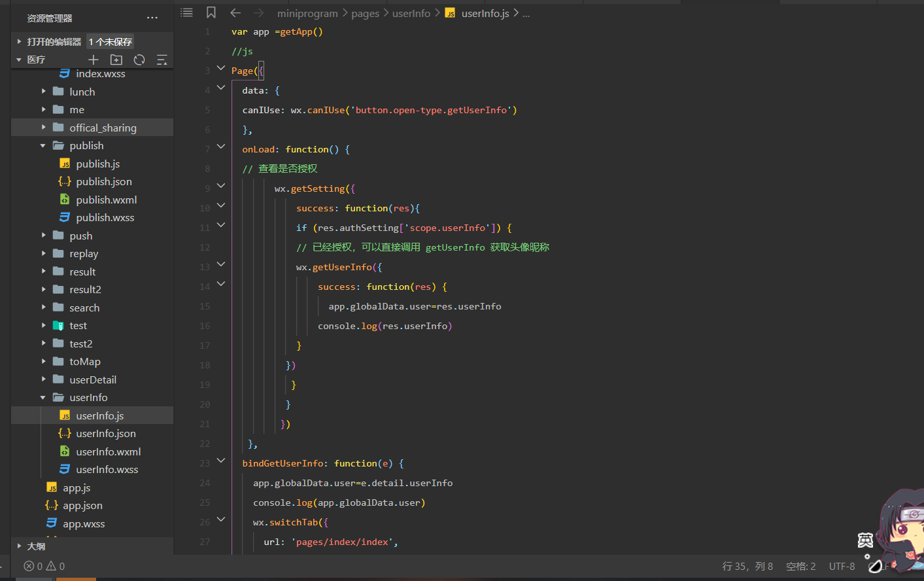Fold the onLoad function at line 7
The height and width of the screenshot is (581, 924).
coord(221,147)
